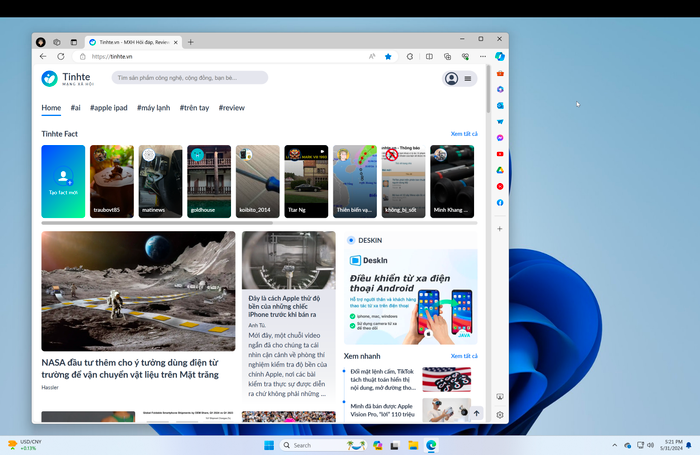The image size is (700, 455).
Task: Open the Tools briefcase icon in sidebar
Action: click(500, 73)
